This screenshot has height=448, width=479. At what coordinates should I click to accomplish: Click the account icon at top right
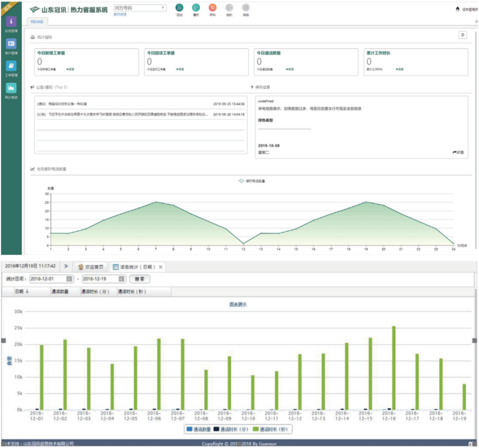point(458,9)
